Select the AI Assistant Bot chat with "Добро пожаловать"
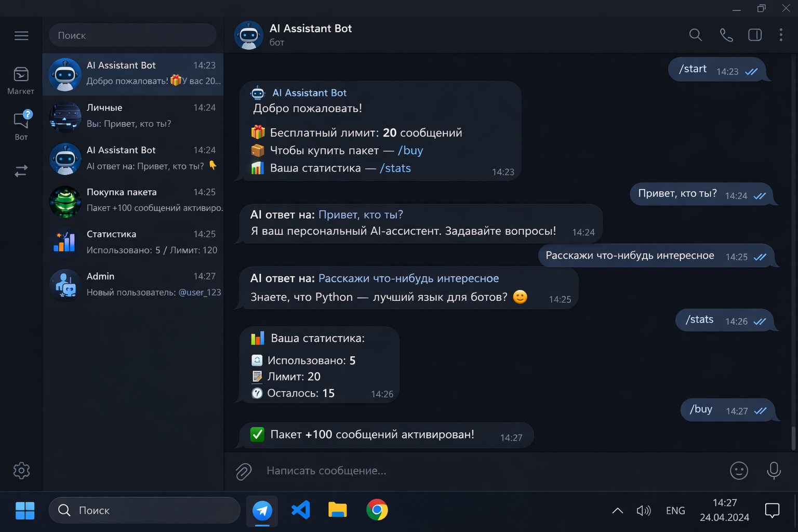 [x=133, y=74]
